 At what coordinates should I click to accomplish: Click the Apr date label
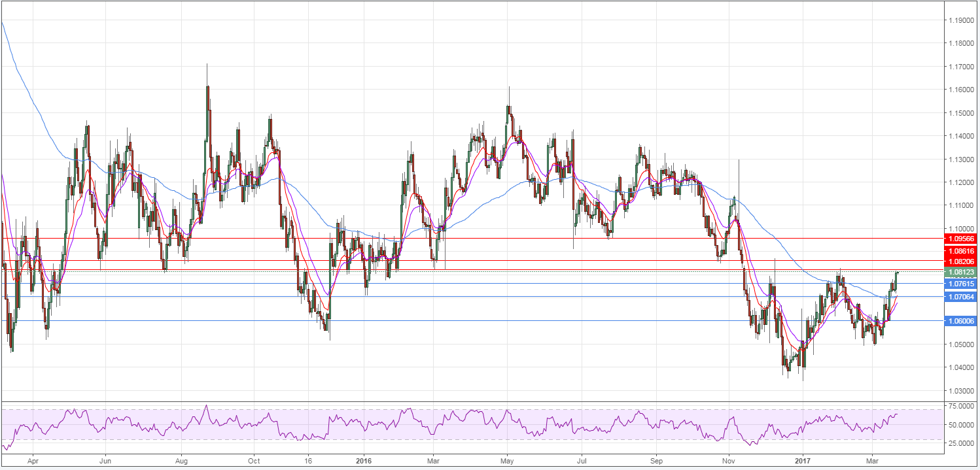pos(33,462)
